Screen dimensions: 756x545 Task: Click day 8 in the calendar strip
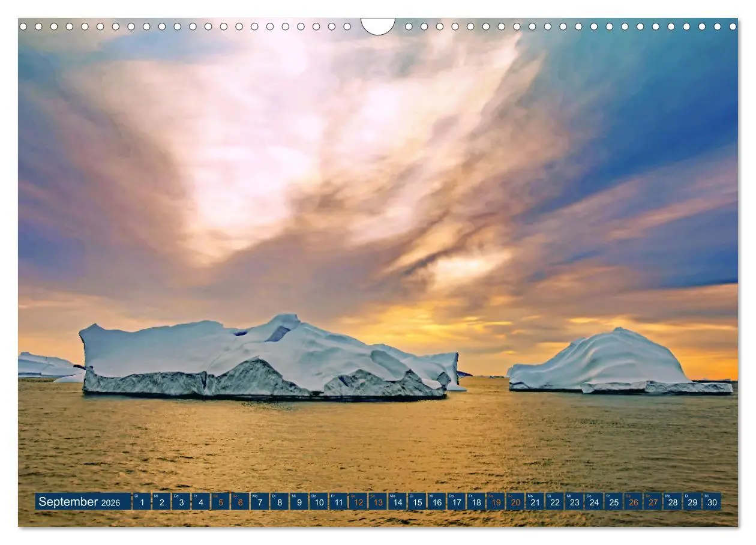point(280,502)
